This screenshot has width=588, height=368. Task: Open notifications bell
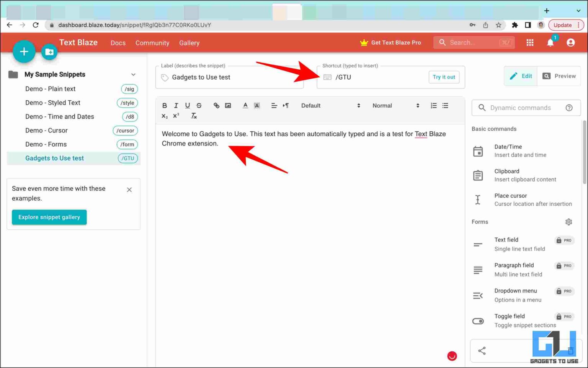550,43
